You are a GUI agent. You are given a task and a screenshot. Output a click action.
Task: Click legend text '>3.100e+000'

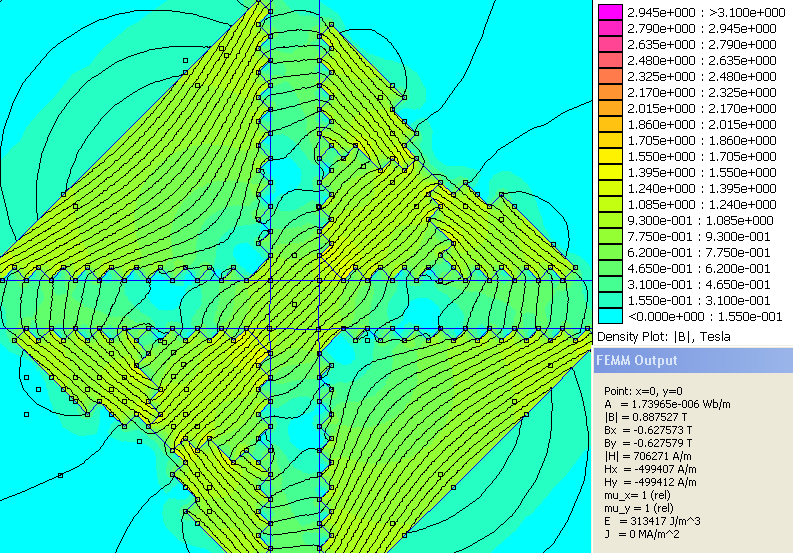[x=747, y=13]
